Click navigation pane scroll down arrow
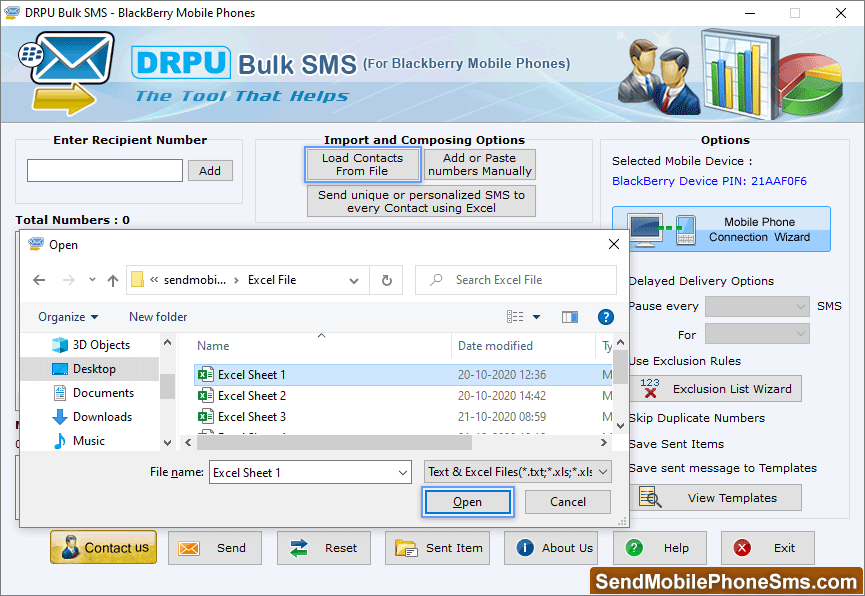Image resolution: width=865 pixels, height=596 pixels. [168, 443]
